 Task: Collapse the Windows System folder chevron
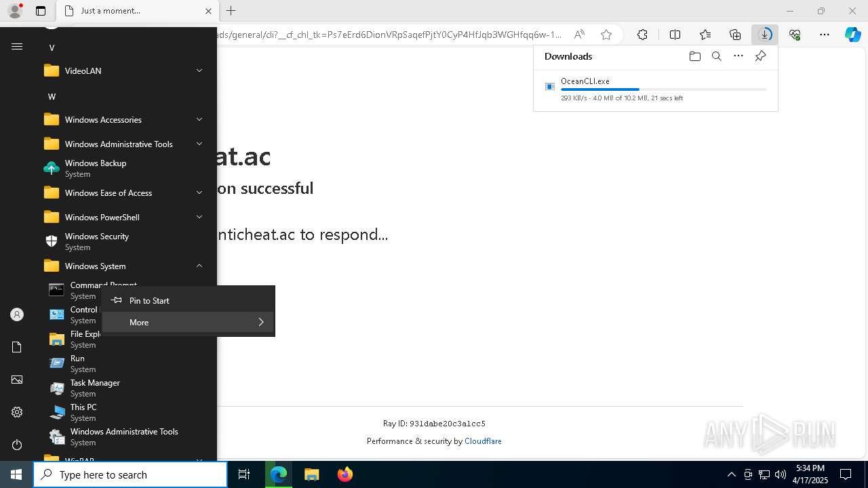point(199,266)
